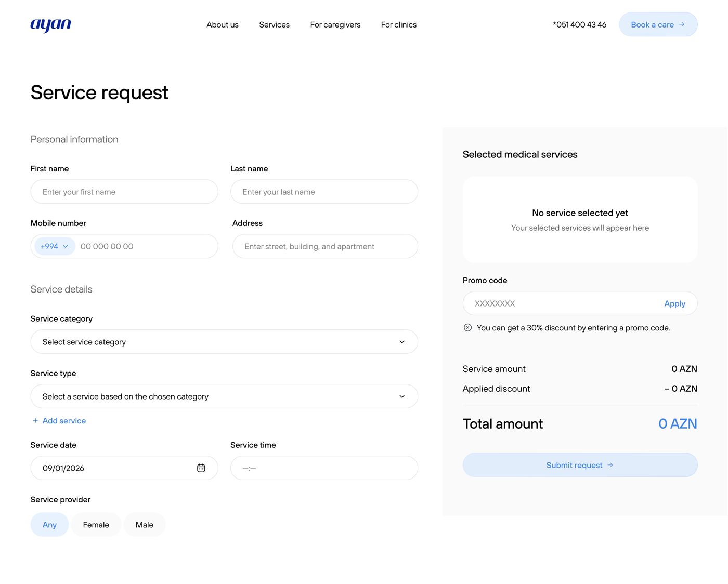Screen dimensions: 728x584
Task: Expand the Select service category dropdown
Action: pyautogui.click(x=224, y=342)
